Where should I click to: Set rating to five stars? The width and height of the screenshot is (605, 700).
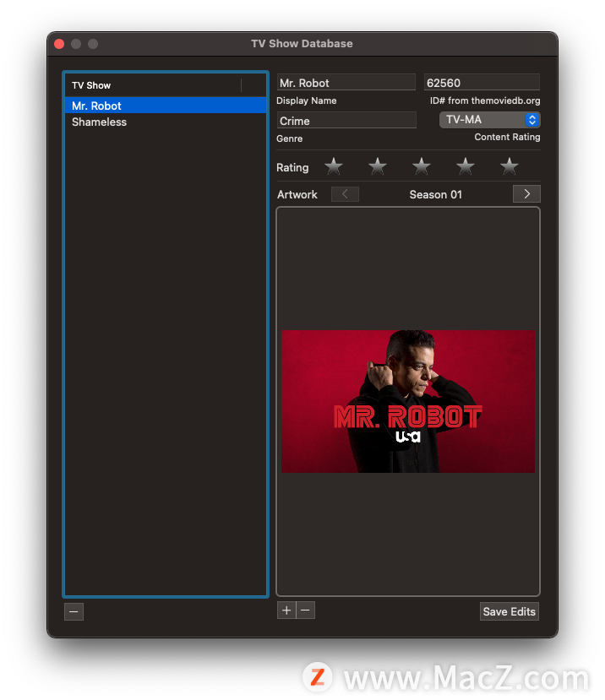click(509, 166)
